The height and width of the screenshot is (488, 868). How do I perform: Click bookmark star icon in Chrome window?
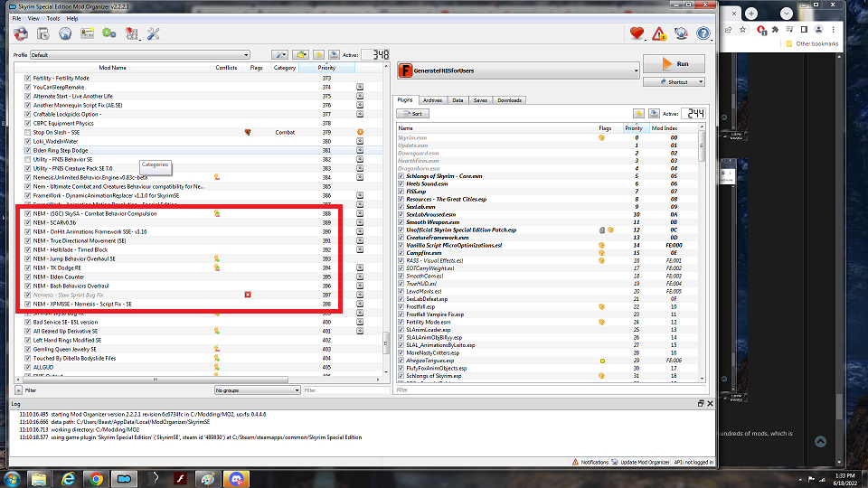pyautogui.click(x=743, y=29)
